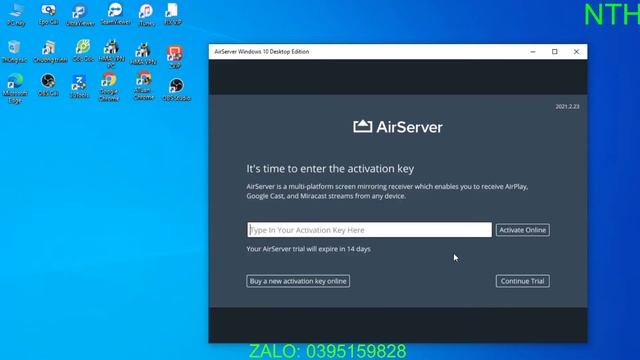Open the Cốc Cốc browser shortcut
This screenshot has height=360, width=640.
83,51
